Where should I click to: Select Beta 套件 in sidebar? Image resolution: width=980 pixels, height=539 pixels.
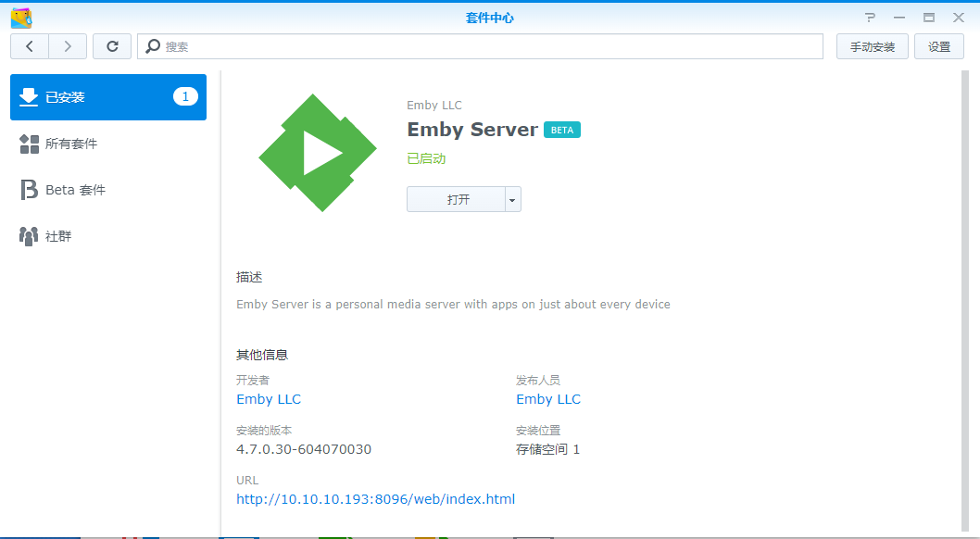point(108,190)
